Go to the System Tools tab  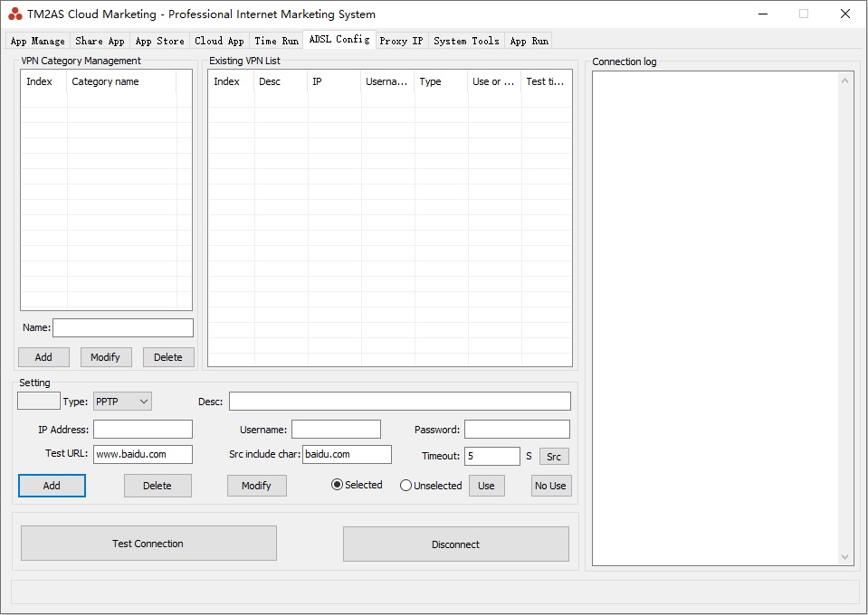[466, 41]
